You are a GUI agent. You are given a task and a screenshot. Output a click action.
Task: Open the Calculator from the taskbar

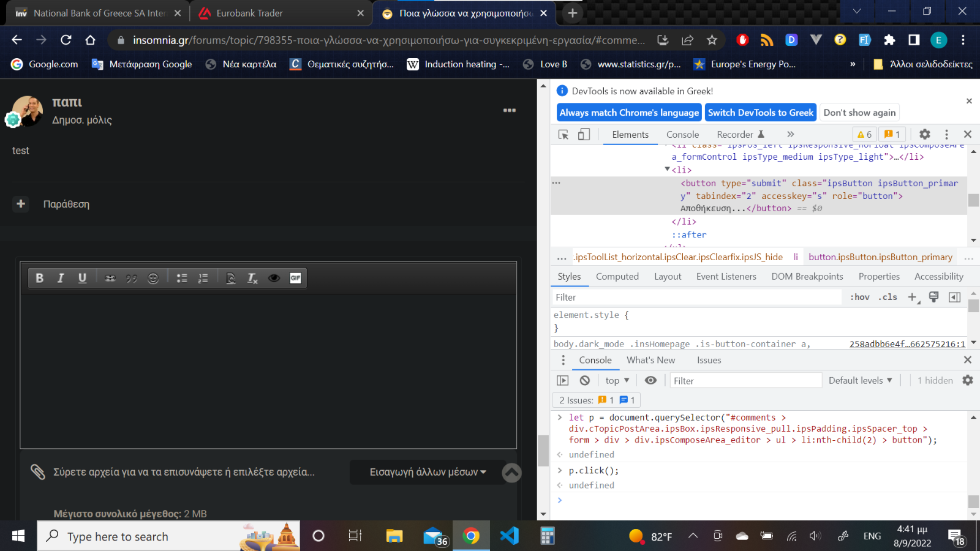coord(548,536)
